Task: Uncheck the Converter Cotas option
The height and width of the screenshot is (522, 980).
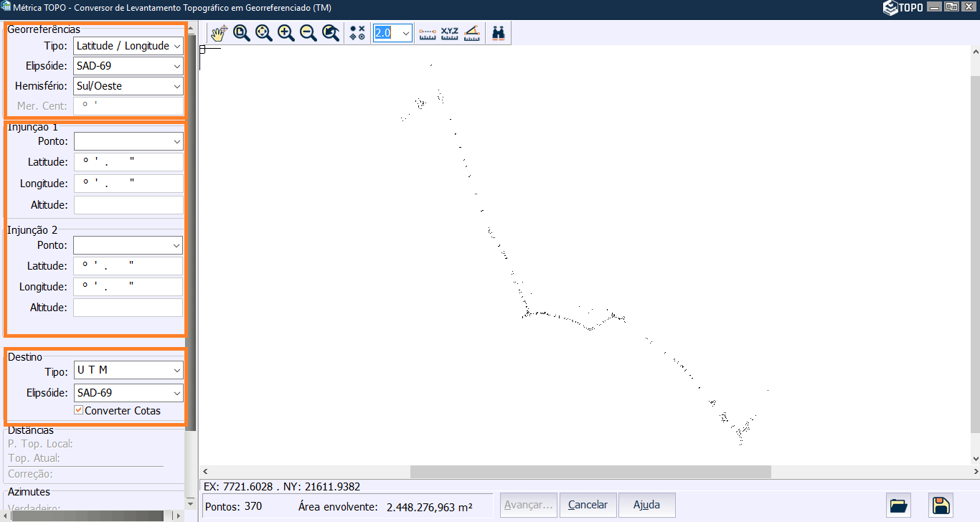Action: [x=78, y=411]
